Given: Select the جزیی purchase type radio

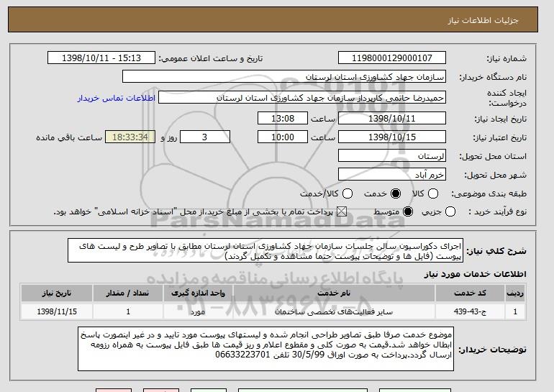Looking at the screenshot, I should pyautogui.click(x=450, y=211).
